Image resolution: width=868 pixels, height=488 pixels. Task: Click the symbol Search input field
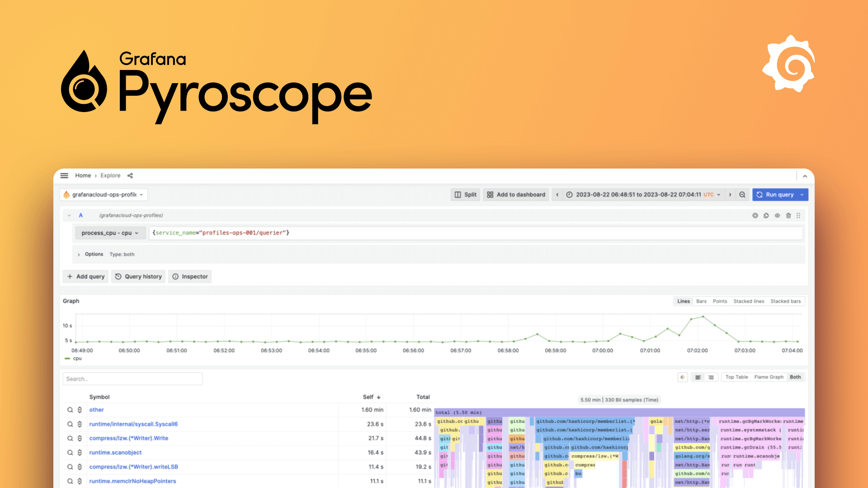132,379
